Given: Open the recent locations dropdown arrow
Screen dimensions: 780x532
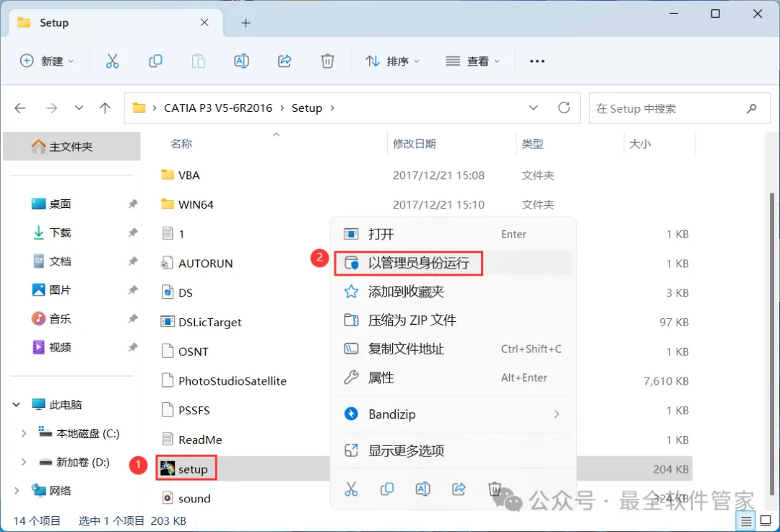Looking at the screenshot, I should (79, 108).
